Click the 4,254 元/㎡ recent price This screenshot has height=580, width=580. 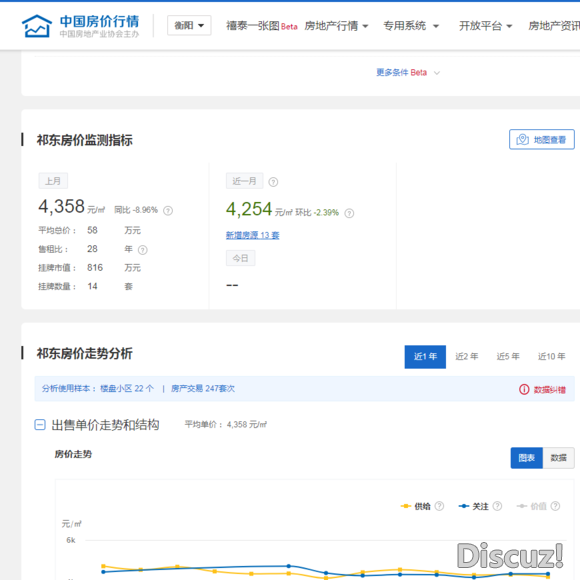[x=259, y=209]
